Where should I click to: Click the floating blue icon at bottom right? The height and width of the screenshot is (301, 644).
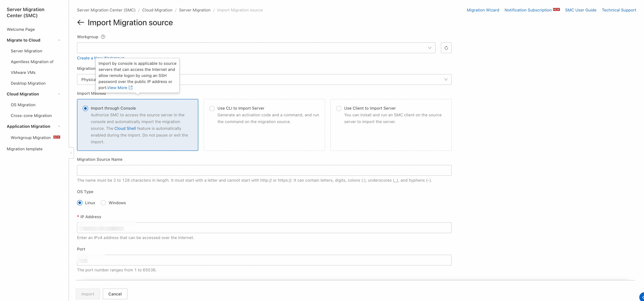[x=642, y=297]
